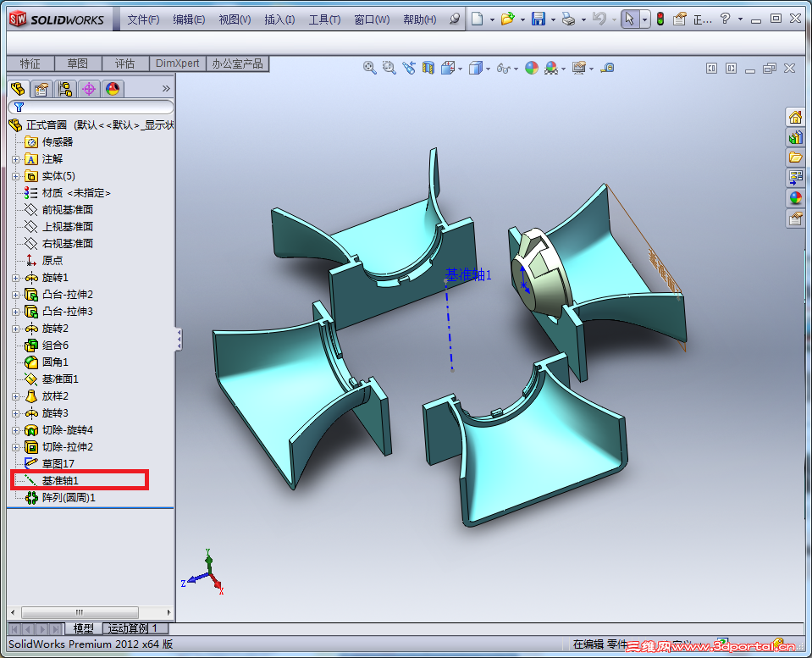Click the View Orientation icon
The image size is (812, 658).
447,68
